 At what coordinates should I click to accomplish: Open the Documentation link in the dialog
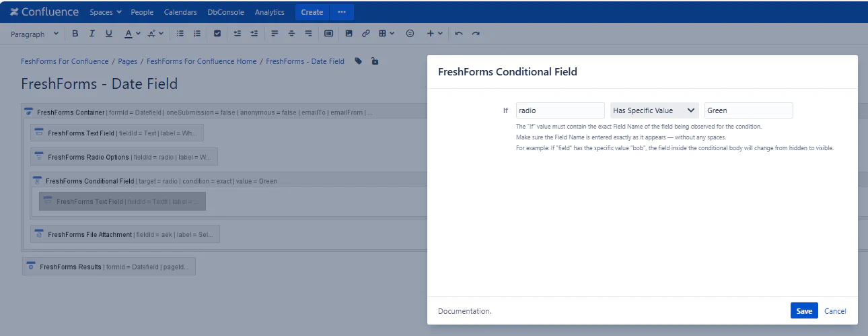(464, 311)
